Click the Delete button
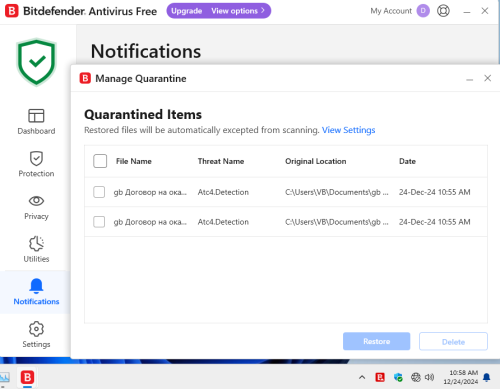 click(453, 341)
